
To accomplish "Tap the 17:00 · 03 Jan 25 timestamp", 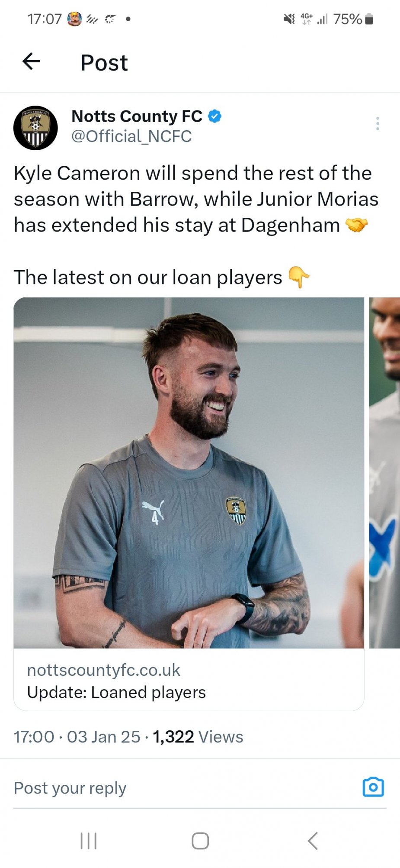I will pyautogui.click(x=77, y=737).
